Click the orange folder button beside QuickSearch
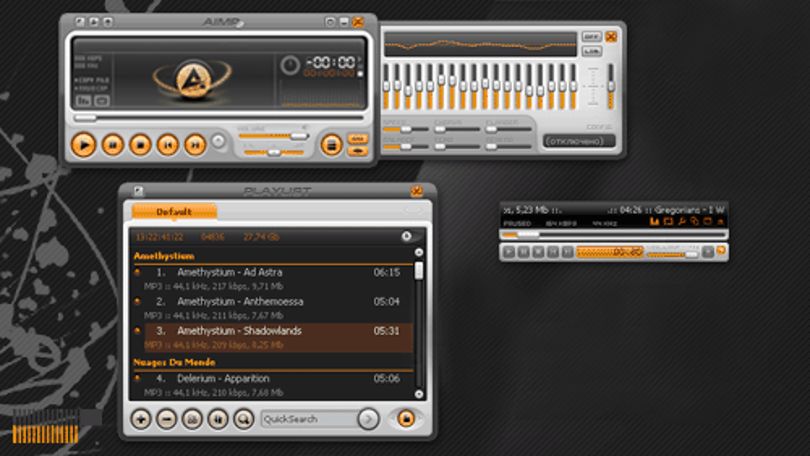Viewport: 810px width, 456px height. click(x=407, y=418)
